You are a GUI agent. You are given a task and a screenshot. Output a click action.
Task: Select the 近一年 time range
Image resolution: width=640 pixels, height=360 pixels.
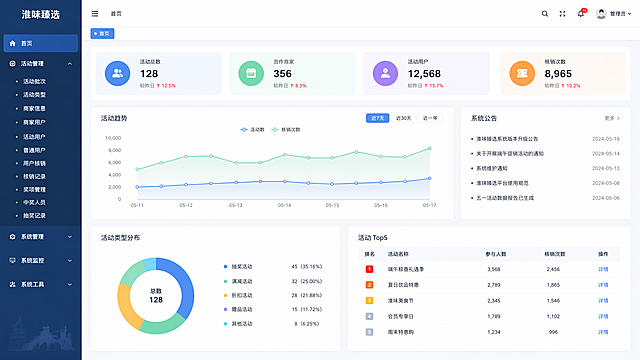pyautogui.click(x=430, y=118)
